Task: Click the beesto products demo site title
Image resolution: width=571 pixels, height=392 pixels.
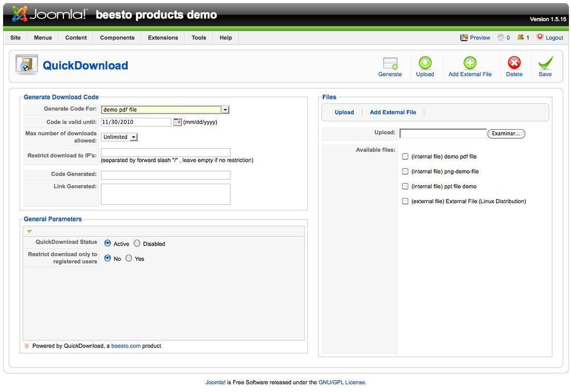Action: (156, 15)
